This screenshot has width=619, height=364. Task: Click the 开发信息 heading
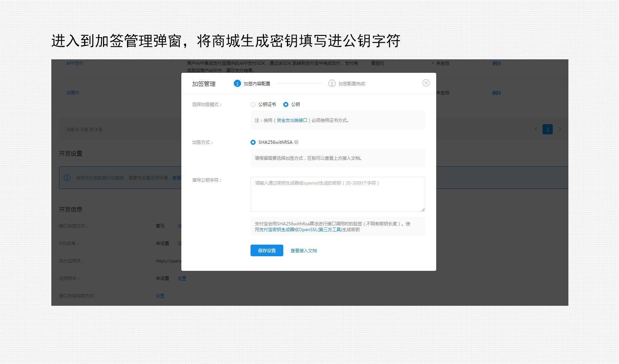(71, 210)
